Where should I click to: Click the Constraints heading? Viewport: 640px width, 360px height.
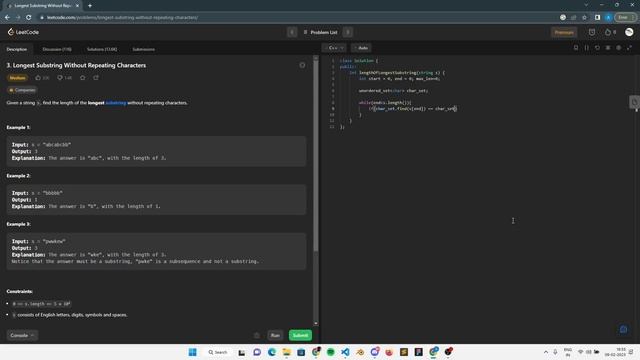pos(20,291)
